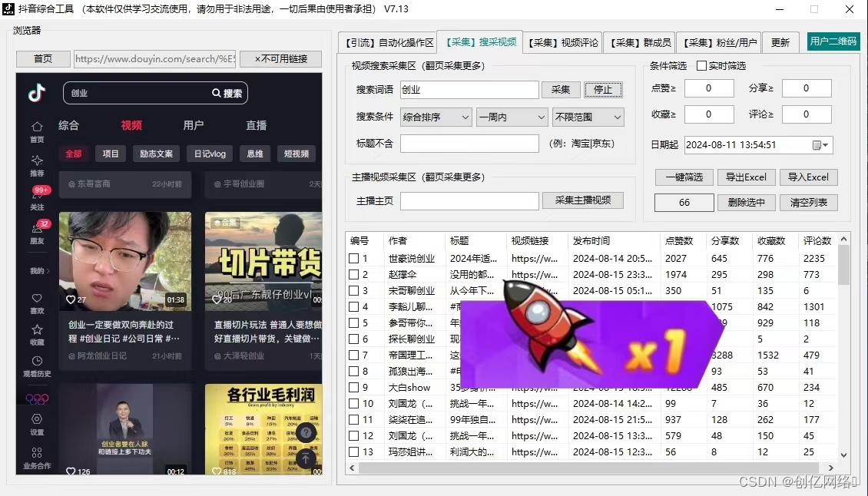The height and width of the screenshot is (496, 868).
Task: Open the 推荐 recommend sidebar icon
Action: [37, 160]
